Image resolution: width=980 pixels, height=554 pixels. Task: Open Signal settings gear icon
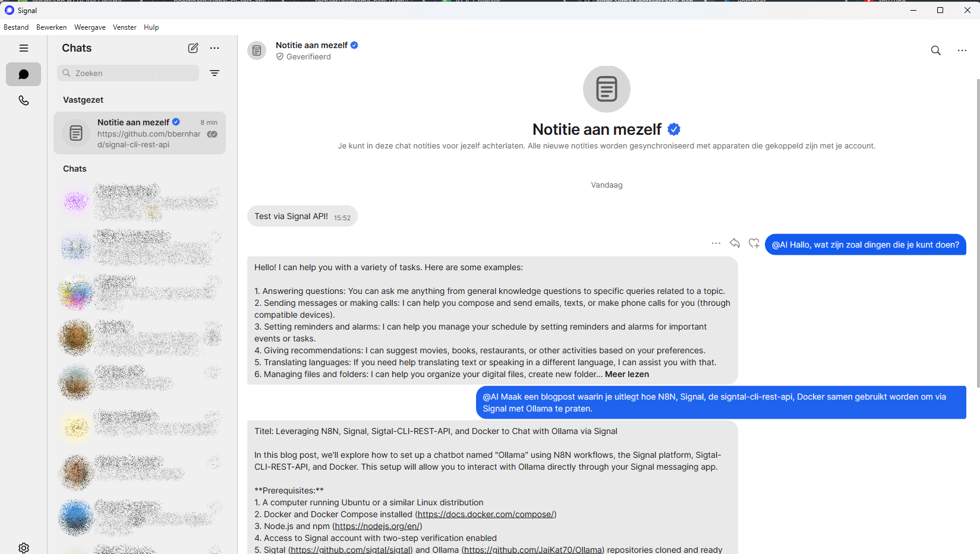(24, 547)
